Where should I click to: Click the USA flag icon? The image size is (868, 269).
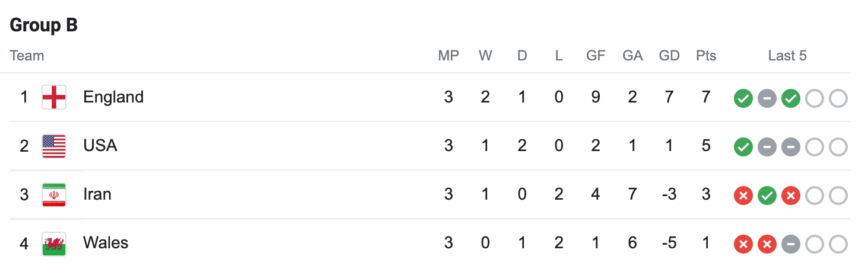pyautogui.click(x=54, y=146)
